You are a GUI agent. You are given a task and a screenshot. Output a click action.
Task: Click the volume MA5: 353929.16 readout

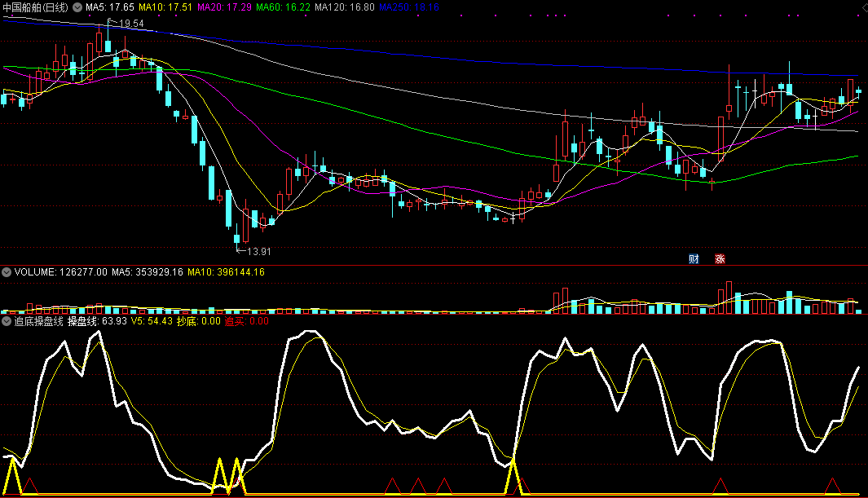(x=148, y=272)
